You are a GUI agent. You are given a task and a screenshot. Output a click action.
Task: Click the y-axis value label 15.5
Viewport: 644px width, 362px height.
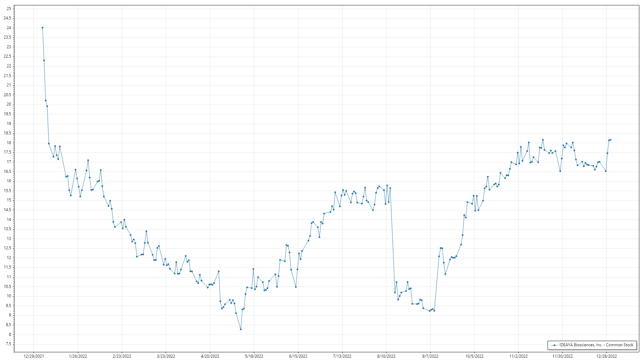[x=8, y=191]
